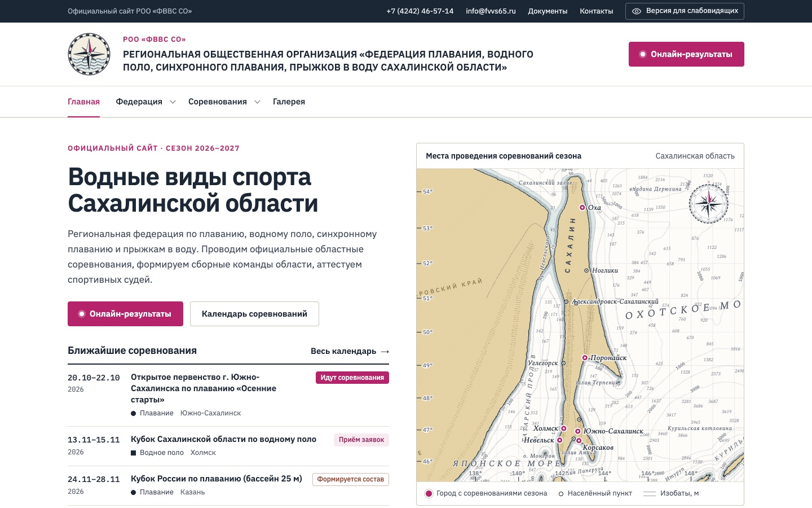Image resolution: width=812 pixels, height=508 pixels.
Task: Select the Оха city marker on map
Action: [x=582, y=208]
